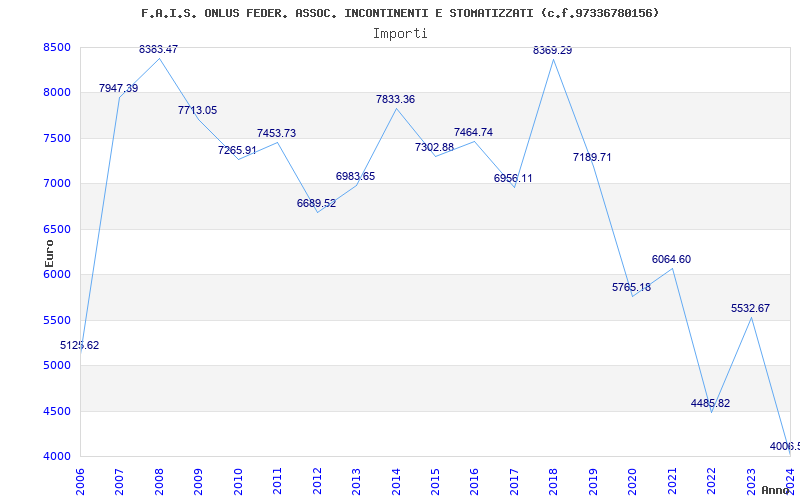Click the Euro vertical axis title
The height and width of the screenshot is (500, 800).
(49, 253)
